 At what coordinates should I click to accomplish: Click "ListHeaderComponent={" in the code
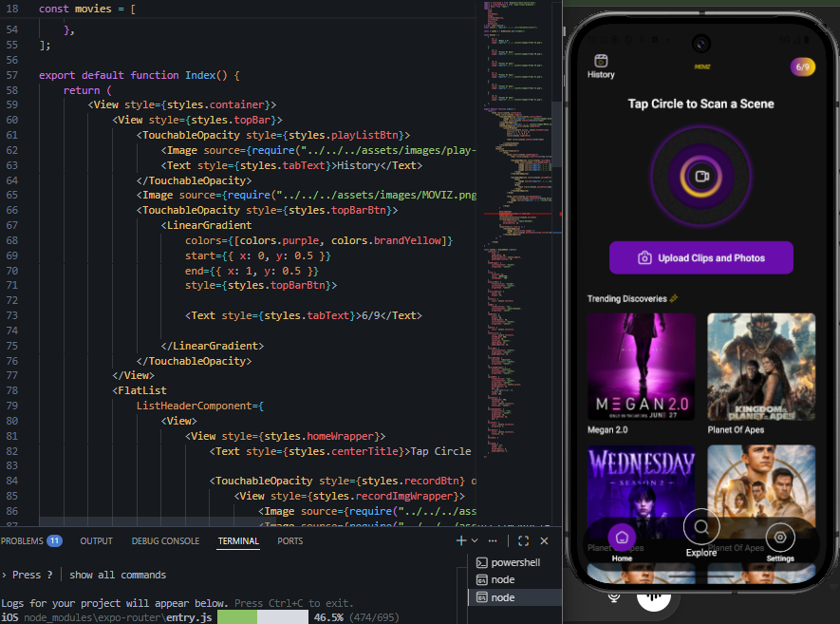[200, 406]
